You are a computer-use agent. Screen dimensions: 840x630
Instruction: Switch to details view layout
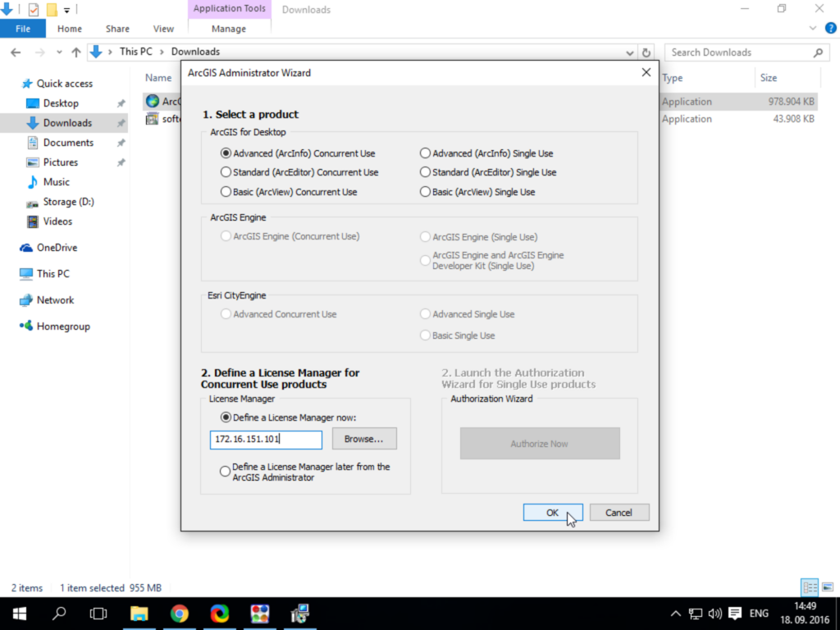pos(810,587)
